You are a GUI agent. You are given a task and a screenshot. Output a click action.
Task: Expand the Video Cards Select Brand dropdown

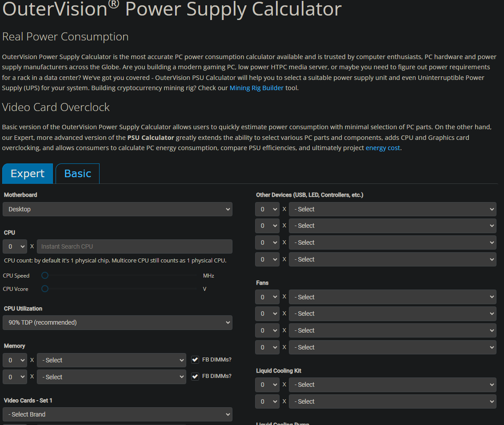point(117,414)
